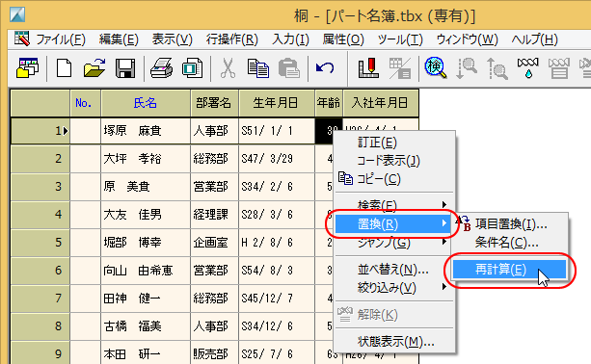The width and height of the screenshot is (591, 364).
Task: Click the undo arrow icon
Action: pyautogui.click(x=325, y=68)
